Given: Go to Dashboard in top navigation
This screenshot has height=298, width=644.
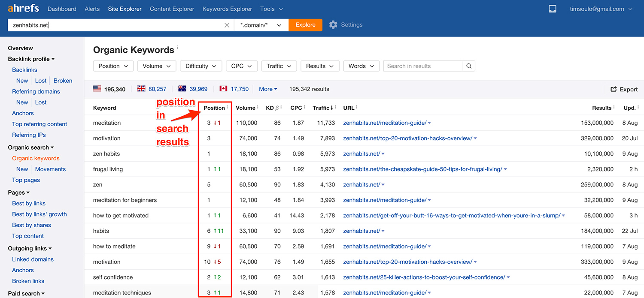Looking at the screenshot, I should pyautogui.click(x=62, y=9).
